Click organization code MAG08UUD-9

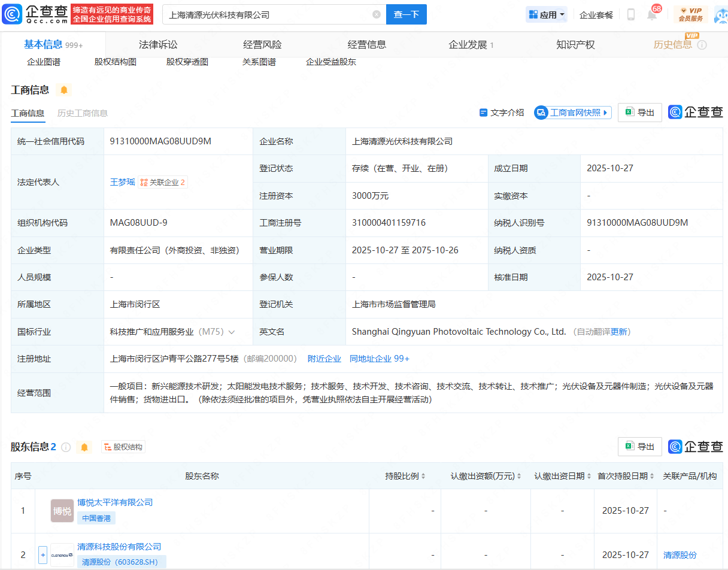tap(139, 223)
